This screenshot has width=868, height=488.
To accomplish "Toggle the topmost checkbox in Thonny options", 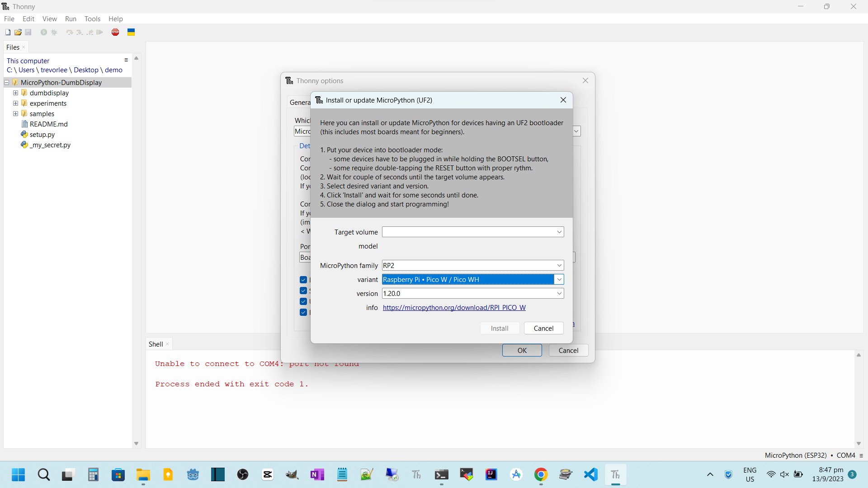I will (x=303, y=280).
